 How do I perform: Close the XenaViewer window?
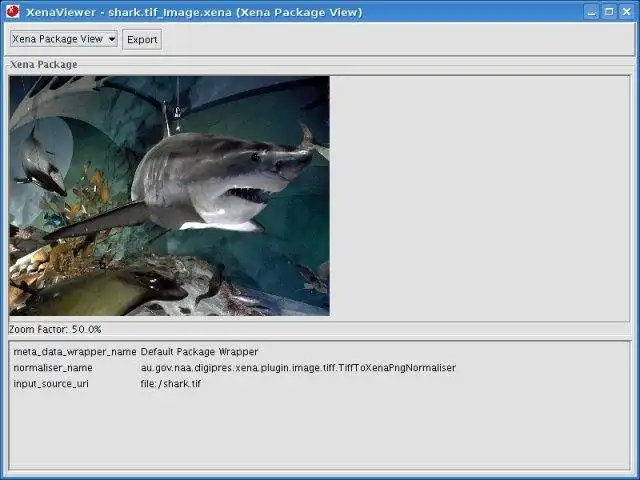point(627,11)
